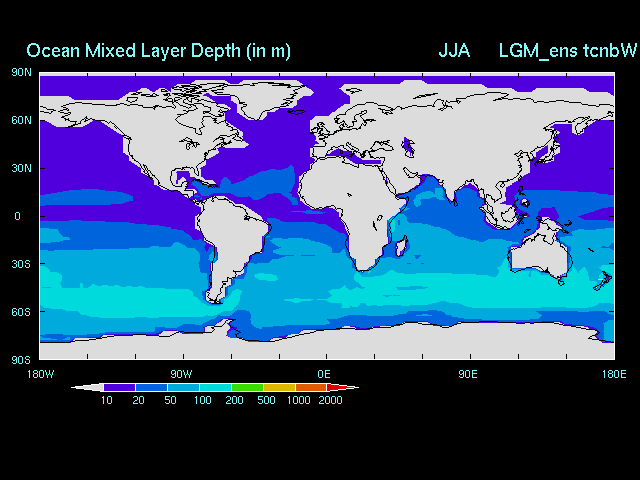
Task: Click the red arrow at colorbar's right end
Action: (x=342, y=387)
